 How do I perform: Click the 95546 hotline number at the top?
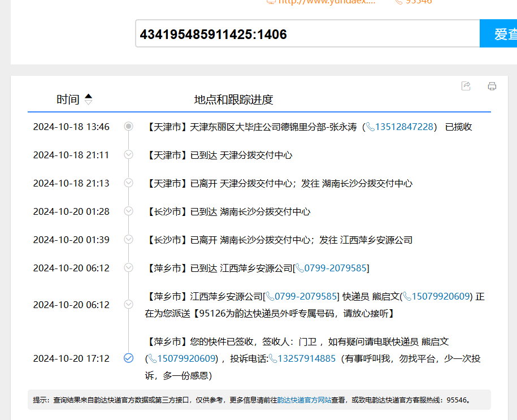point(414,2)
